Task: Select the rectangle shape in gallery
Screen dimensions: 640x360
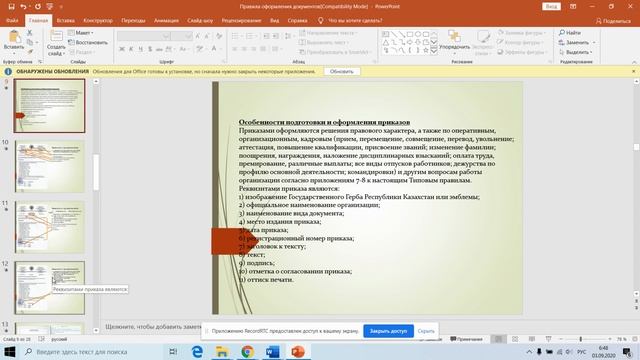Action: [x=410, y=34]
